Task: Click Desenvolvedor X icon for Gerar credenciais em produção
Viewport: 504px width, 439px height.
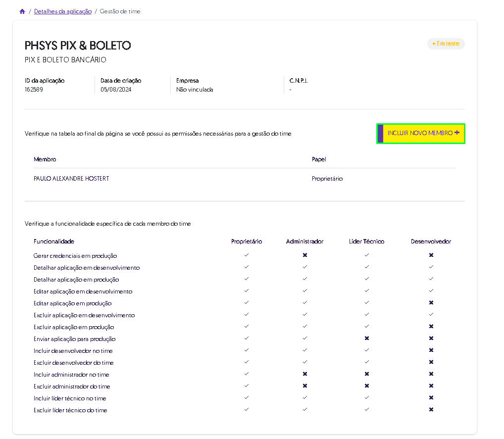Action: point(431,255)
